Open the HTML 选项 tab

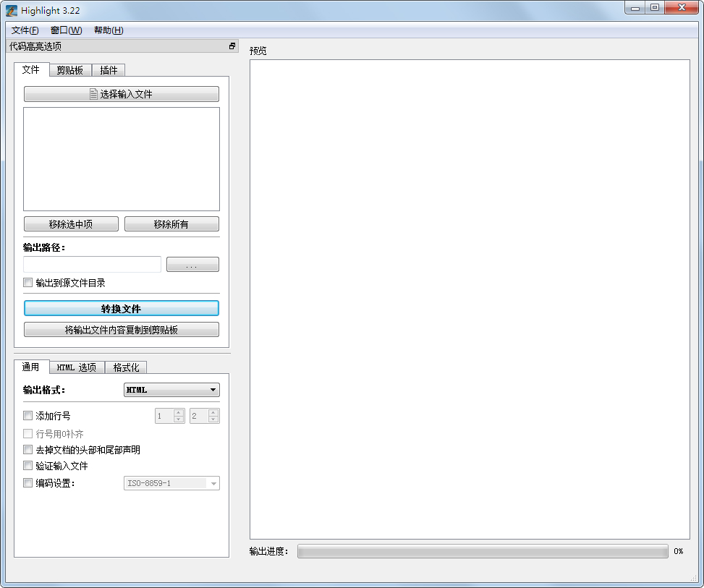click(77, 367)
